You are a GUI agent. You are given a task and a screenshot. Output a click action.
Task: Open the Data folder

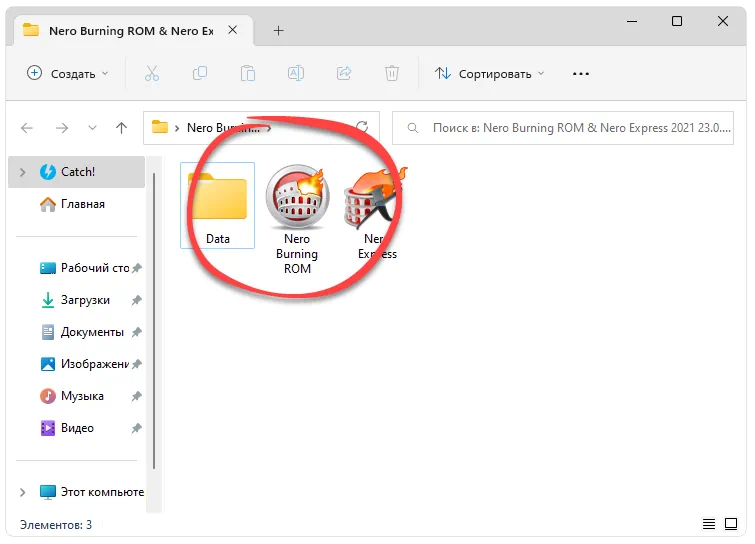(218, 206)
